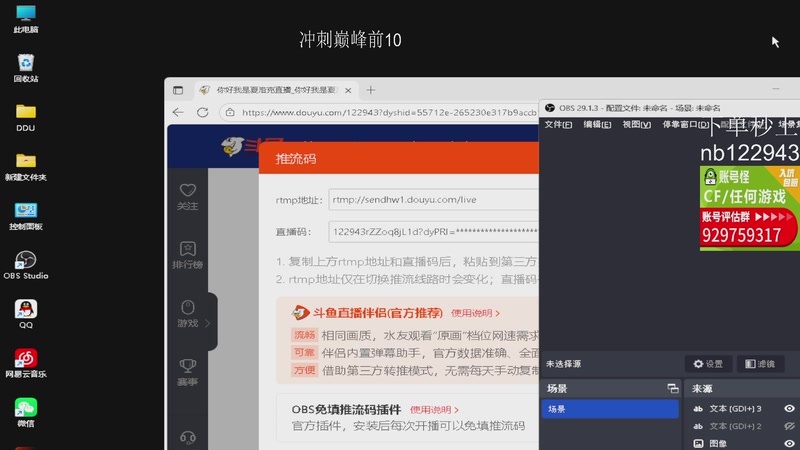Viewport: 800px width, 450px height.
Task: Open 赛事 trophy in douyu sidebar
Action: pos(187,372)
